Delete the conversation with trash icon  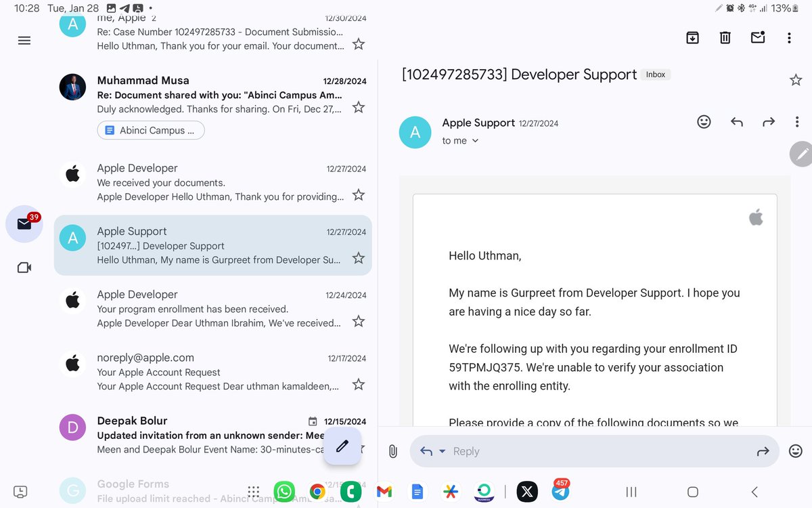click(725, 38)
